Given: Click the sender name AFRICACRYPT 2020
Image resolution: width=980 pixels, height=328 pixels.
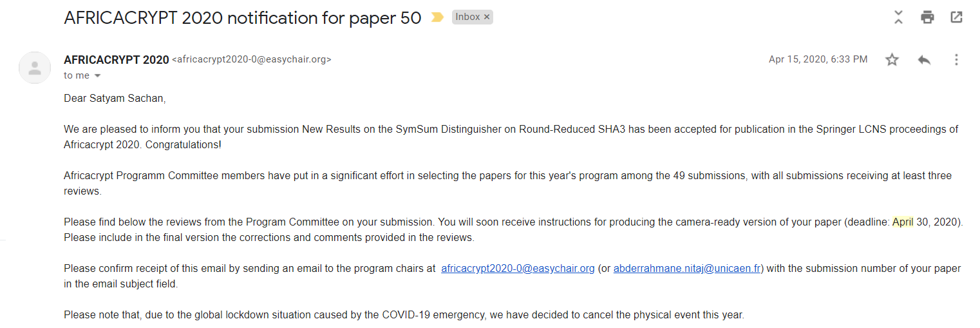Looking at the screenshot, I should click(x=117, y=60).
